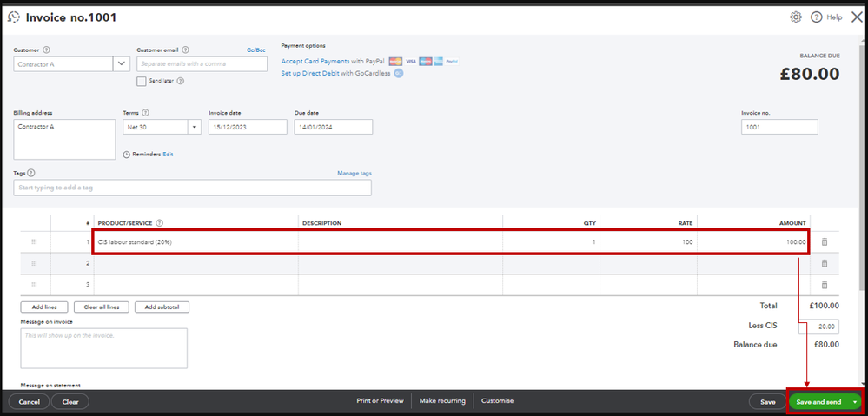Click Accept Card Payments link
This screenshot has width=868, height=416.
(x=315, y=62)
